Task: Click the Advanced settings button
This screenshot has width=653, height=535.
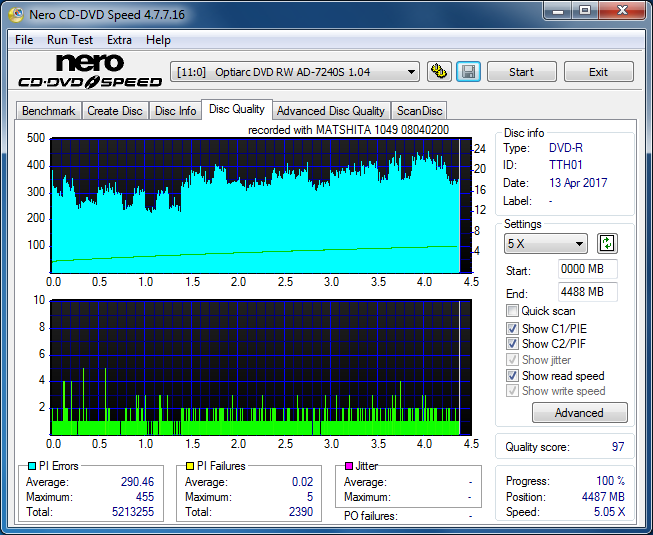Action: pos(579,413)
